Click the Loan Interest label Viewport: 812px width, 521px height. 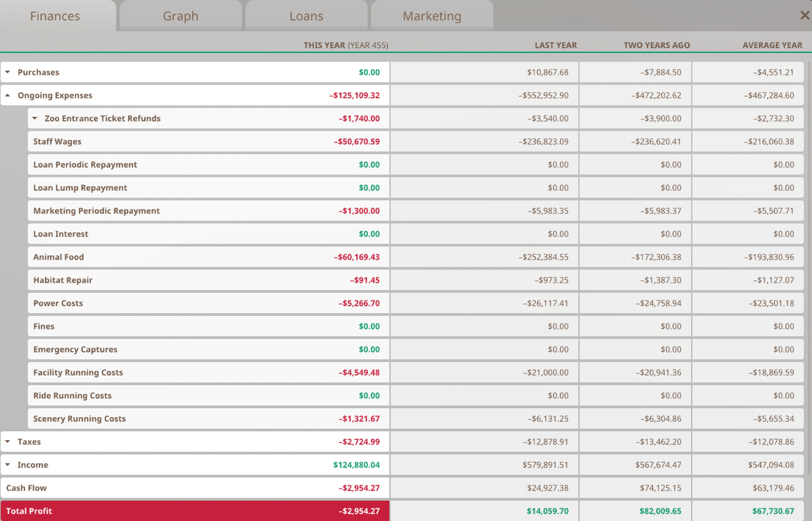[60, 234]
